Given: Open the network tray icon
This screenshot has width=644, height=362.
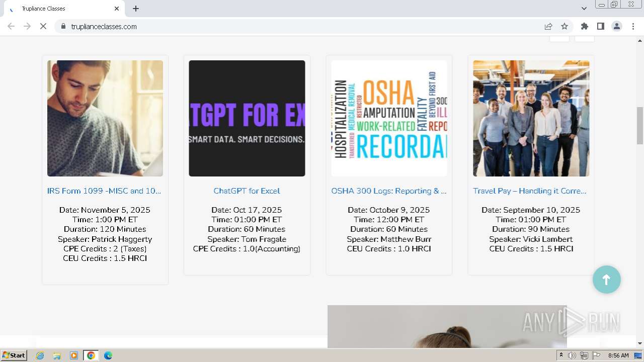Looking at the screenshot, I should pyautogui.click(x=584, y=355).
